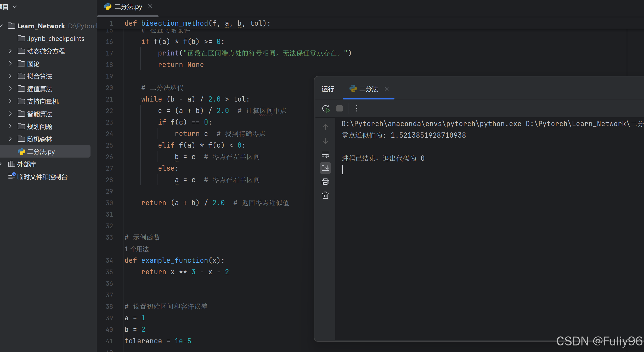The height and width of the screenshot is (352, 644).
Task: Click the down arrow in the Run console gutter
Action: pos(325,141)
